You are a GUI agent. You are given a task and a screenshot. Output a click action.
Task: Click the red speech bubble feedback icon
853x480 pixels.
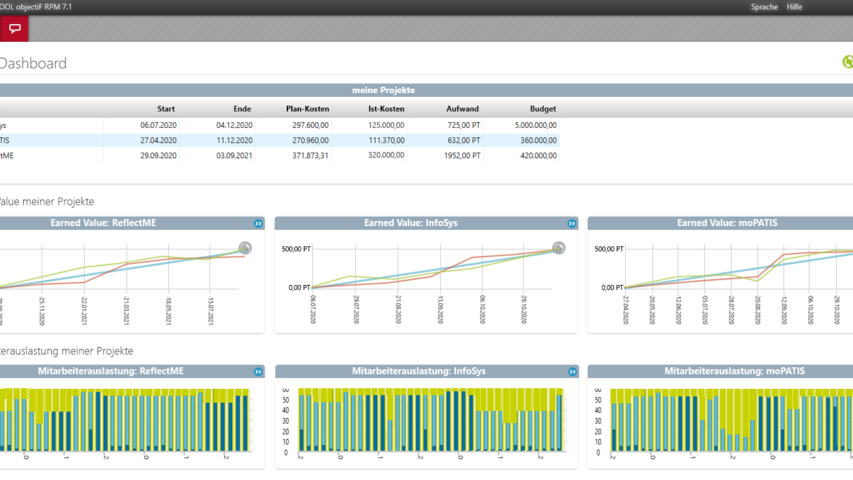pyautogui.click(x=14, y=29)
